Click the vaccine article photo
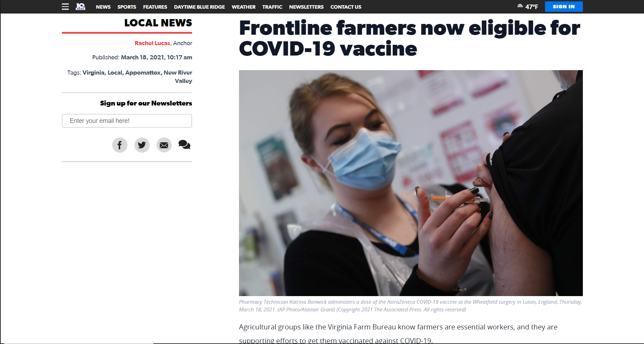Viewport: 644px width, 344px height. 411,183
